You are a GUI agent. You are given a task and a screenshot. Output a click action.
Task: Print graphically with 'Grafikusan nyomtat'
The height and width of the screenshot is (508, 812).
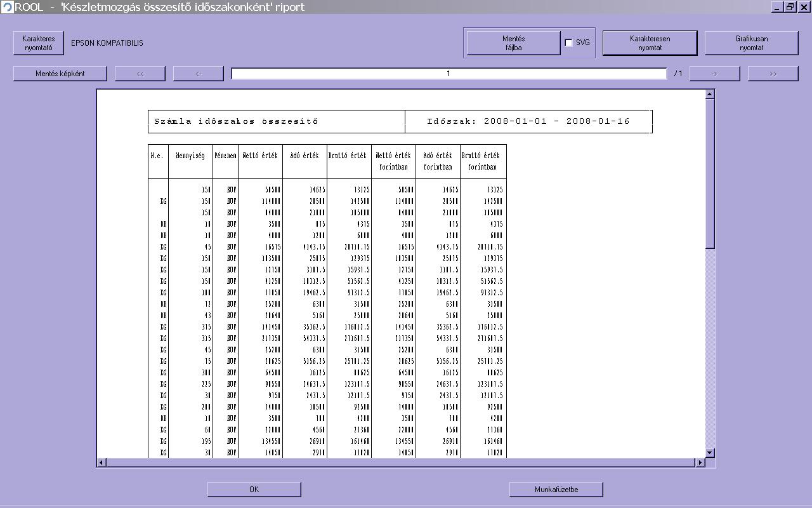(x=751, y=43)
